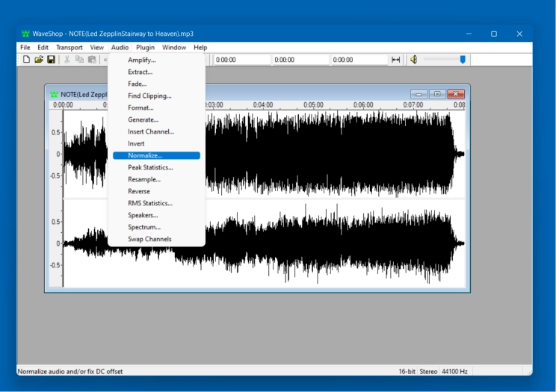Screen dimensions: 556x392
Task: Open Peak Statistics... from the menu
Action: 156,167
